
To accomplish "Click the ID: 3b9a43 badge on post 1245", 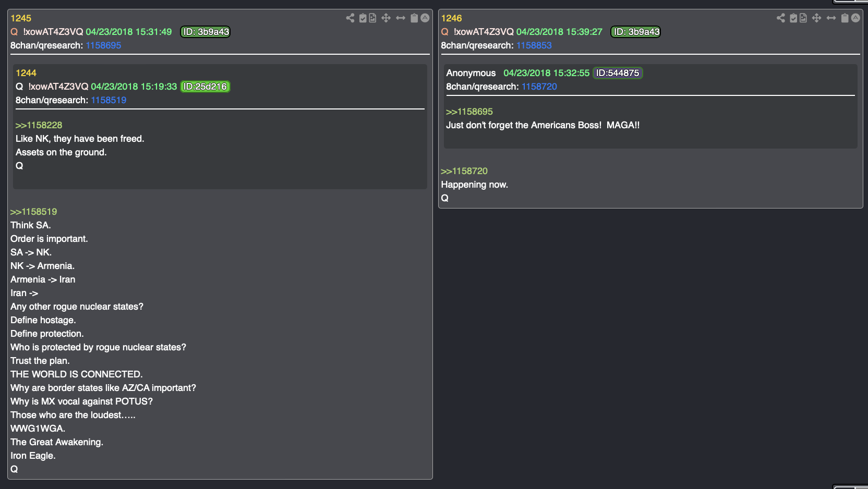I will [206, 32].
